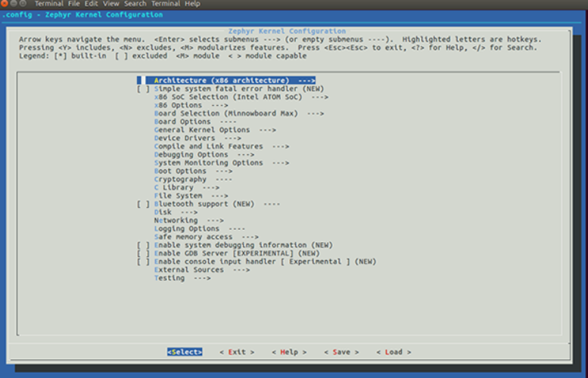
Task: Open Boot Options submenu
Action: pos(193,171)
